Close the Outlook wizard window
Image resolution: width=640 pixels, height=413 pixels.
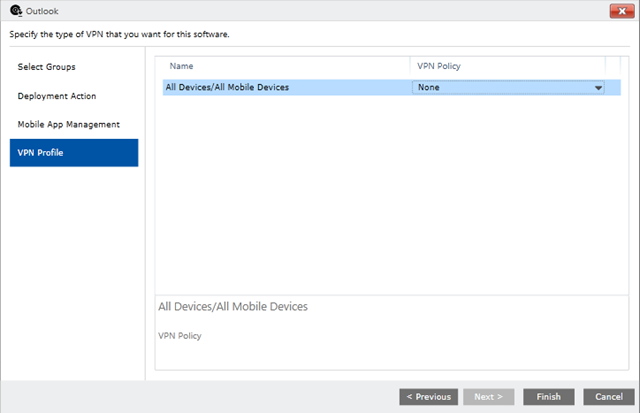pyautogui.click(x=622, y=11)
